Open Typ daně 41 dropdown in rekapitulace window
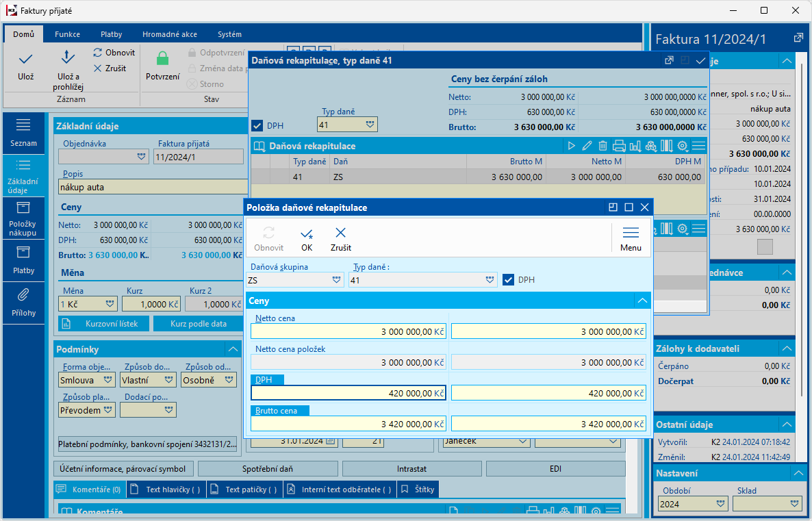This screenshot has height=521, width=812. click(x=370, y=125)
